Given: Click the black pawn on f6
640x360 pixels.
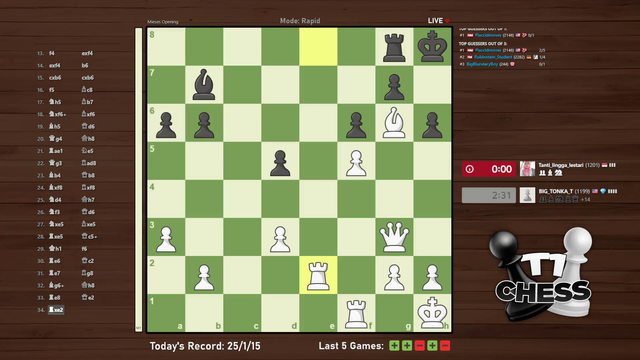Looking at the screenshot, I should [356, 124].
